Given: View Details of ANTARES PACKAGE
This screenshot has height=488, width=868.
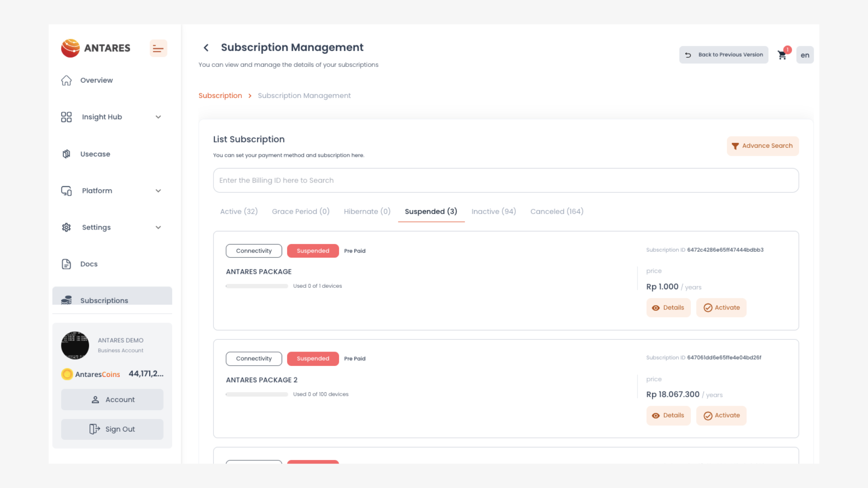Looking at the screenshot, I should (668, 308).
